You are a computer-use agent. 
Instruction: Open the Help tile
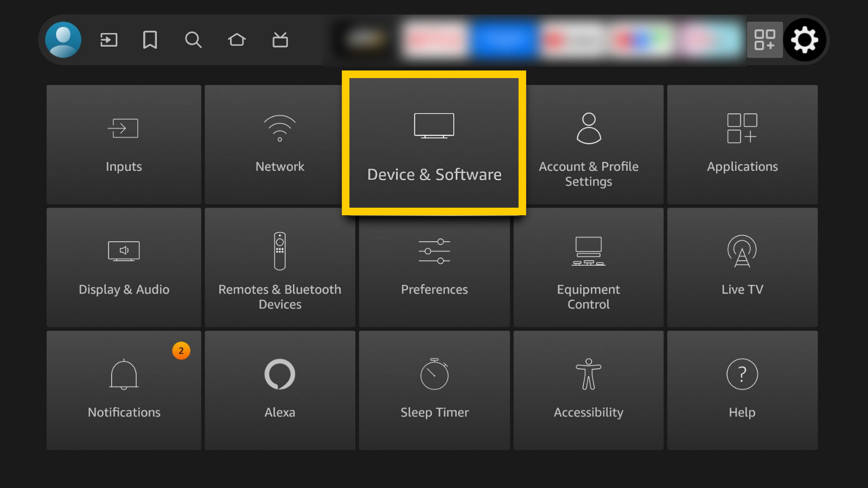tap(742, 390)
